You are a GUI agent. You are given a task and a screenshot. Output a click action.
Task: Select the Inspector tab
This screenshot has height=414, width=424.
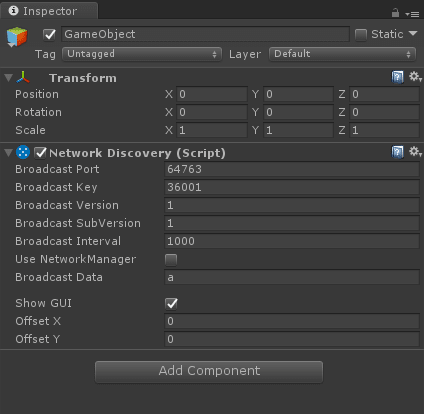pyautogui.click(x=49, y=11)
